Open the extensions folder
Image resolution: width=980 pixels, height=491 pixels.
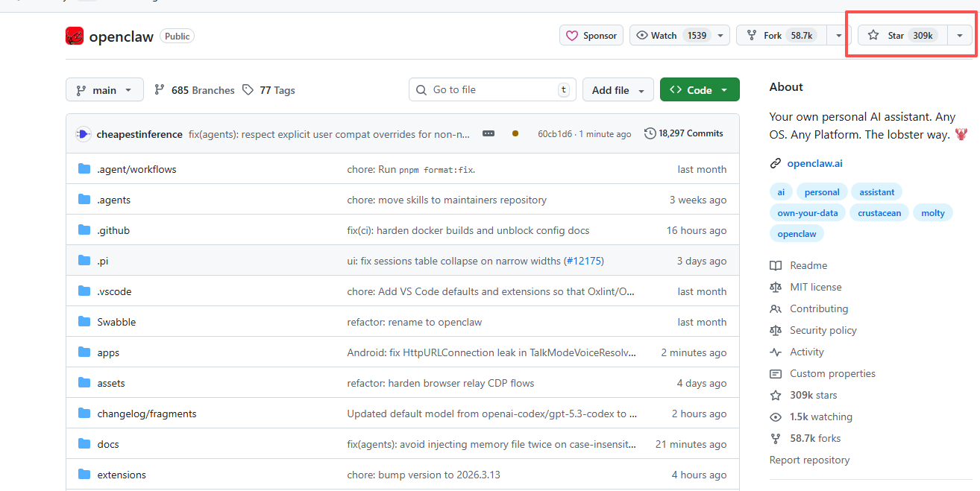(x=122, y=475)
